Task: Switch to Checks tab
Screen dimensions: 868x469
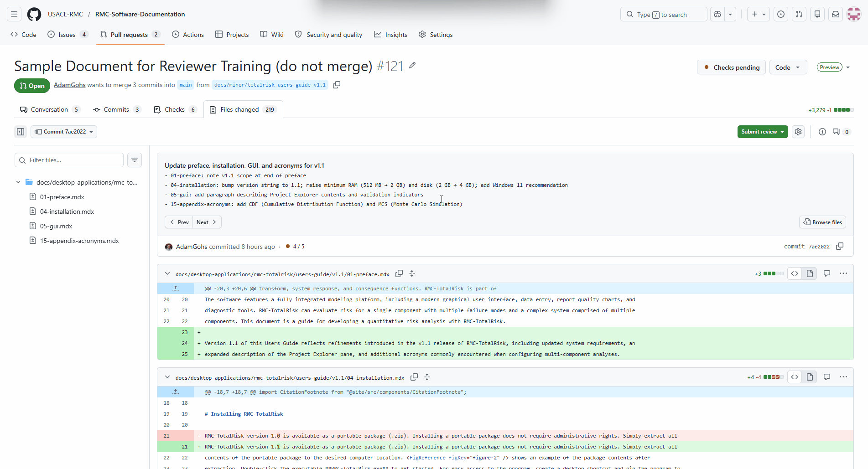Action: click(x=175, y=109)
